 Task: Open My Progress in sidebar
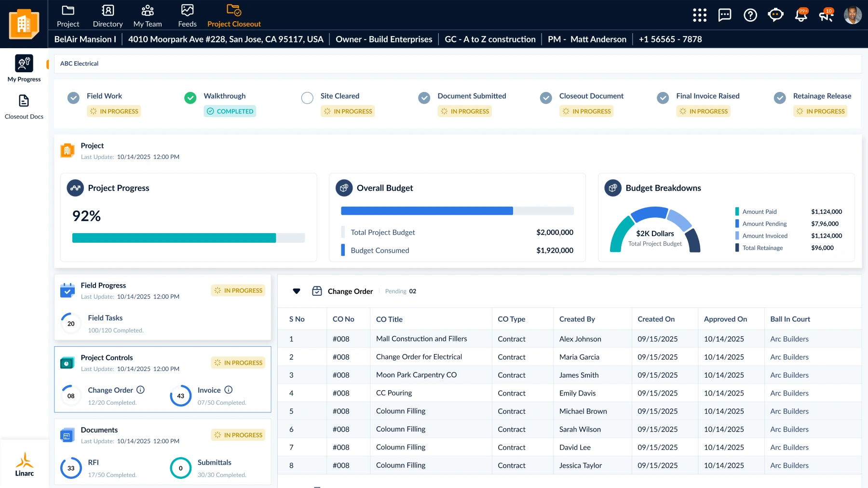pyautogui.click(x=24, y=68)
